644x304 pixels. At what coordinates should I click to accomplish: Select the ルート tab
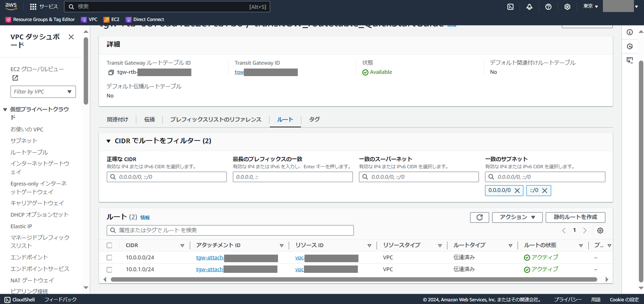tap(285, 120)
